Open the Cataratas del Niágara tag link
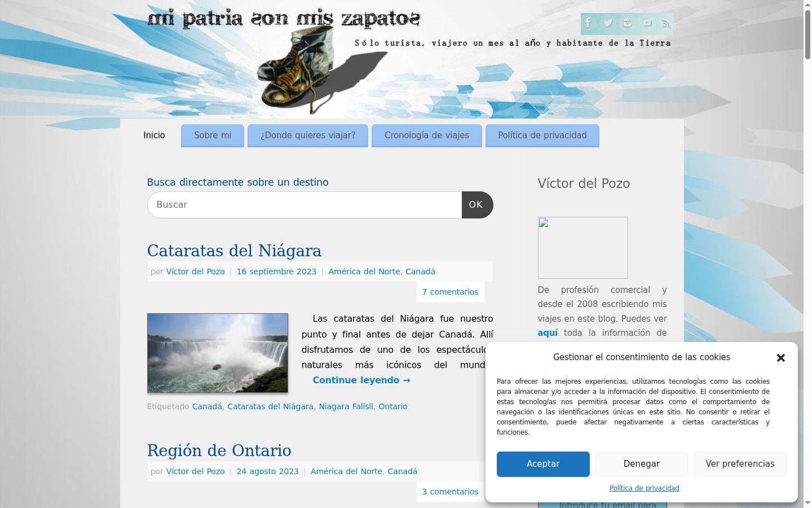Image resolution: width=812 pixels, height=508 pixels. tap(270, 406)
